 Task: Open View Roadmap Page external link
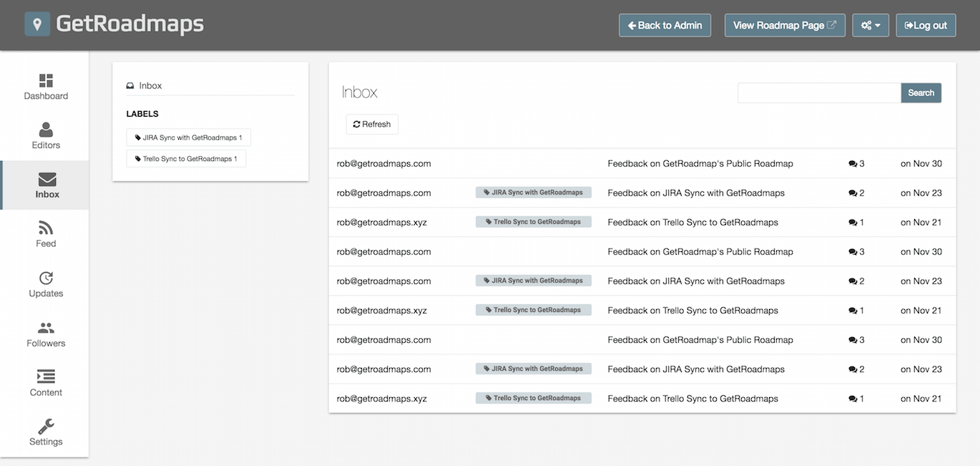(785, 25)
